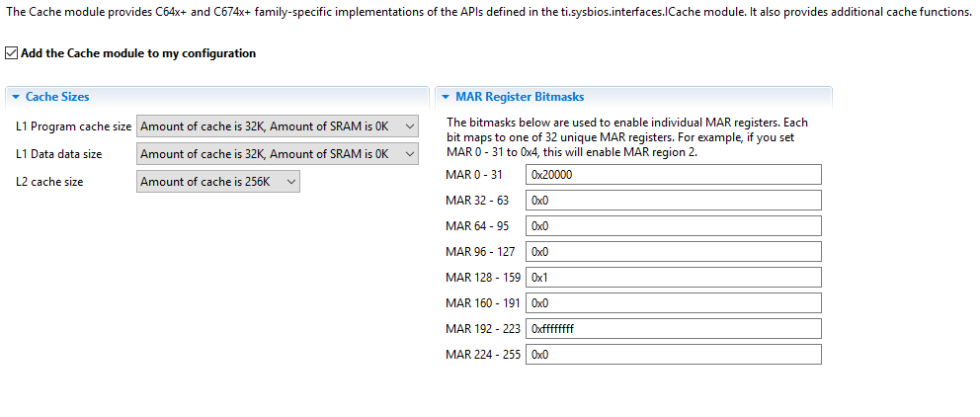The width and height of the screenshot is (980, 417).
Task: Click the MAR 32 - 63 input field
Action: 673,201
